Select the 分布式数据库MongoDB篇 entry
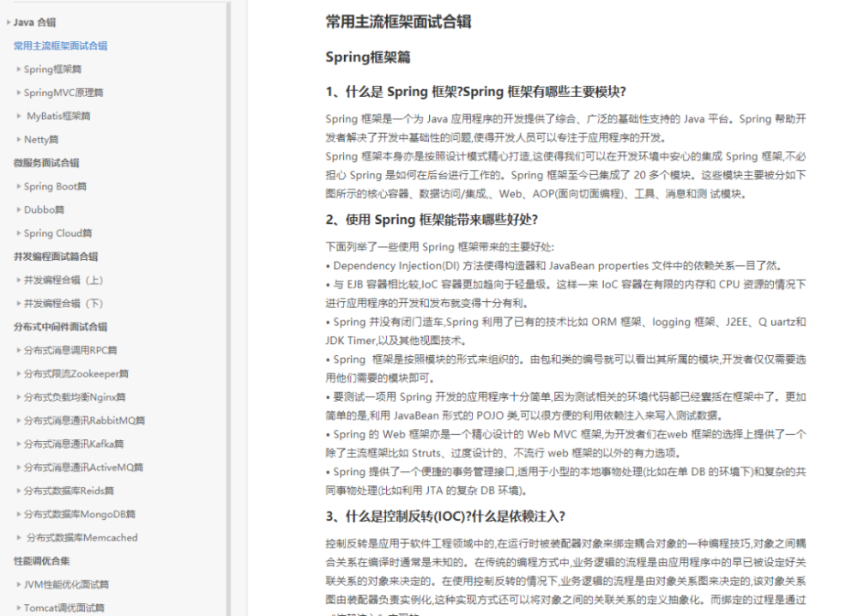The width and height of the screenshot is (858, 616). pyautogui.click(x=79, y=514)
